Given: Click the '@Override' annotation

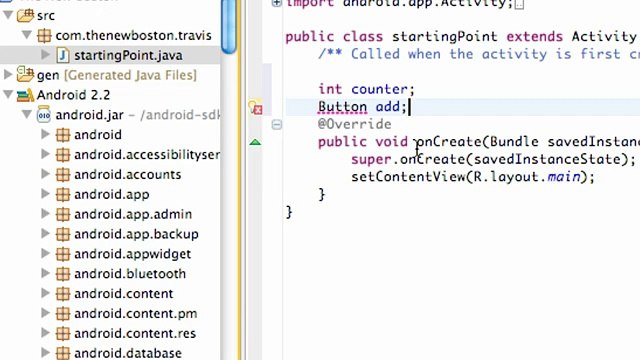Looking at the screenshot, I should pos(354,124).
